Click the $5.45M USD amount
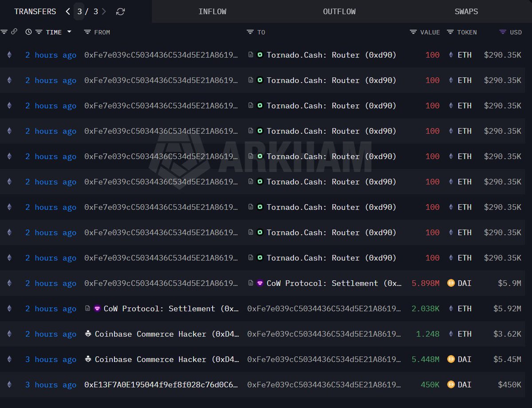Image resolution: width=532 pixels, height=408 pixels. click(507, 359)
